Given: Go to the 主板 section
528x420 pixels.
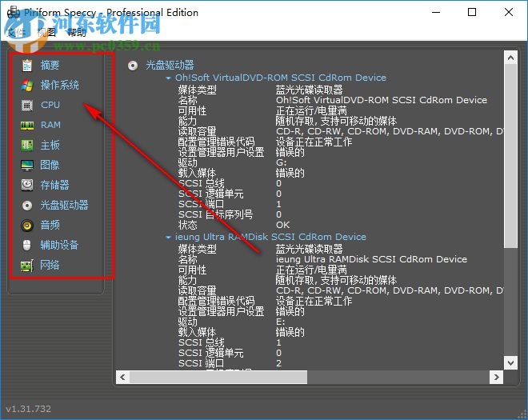Looking at the screenshot, I should [x=50, y=145].
